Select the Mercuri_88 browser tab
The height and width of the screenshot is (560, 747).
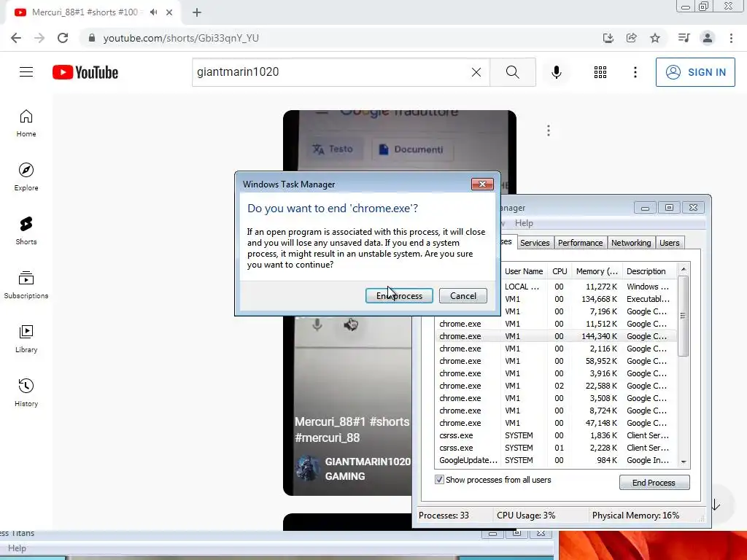coord(85,12)
